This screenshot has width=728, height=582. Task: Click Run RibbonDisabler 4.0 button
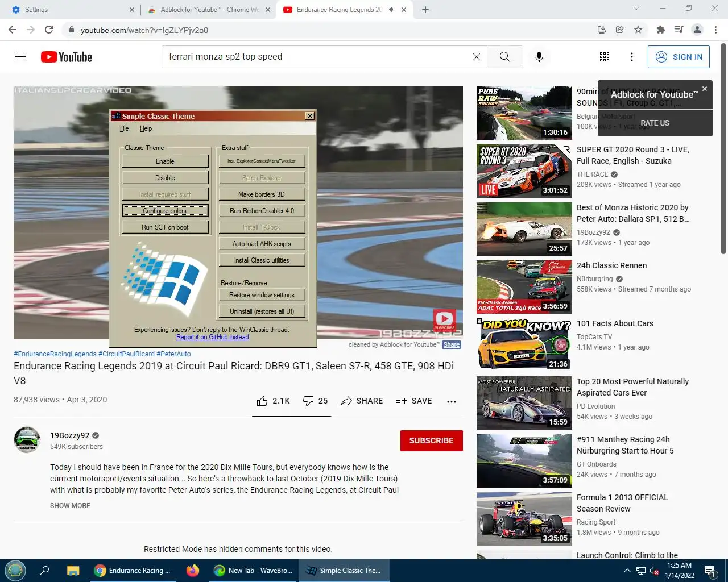[x=262, y=211]
